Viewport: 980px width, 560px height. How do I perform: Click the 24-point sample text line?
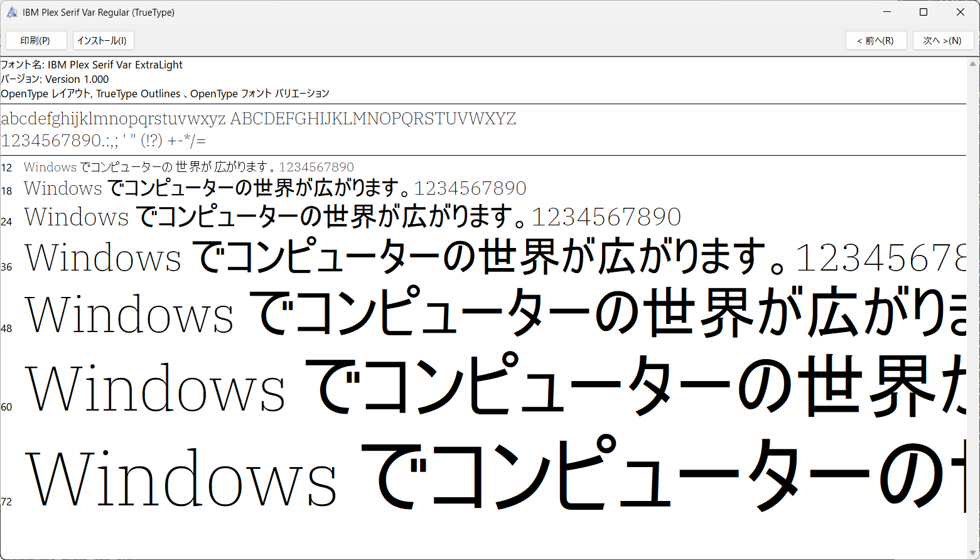pyautogui.click(x=353, y=217)
